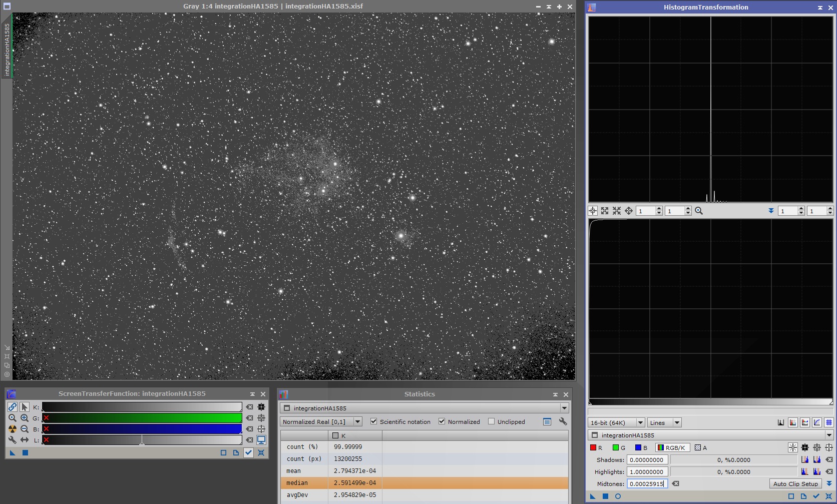Click the green G channel STF slider
837x504 pixels.
142,418
